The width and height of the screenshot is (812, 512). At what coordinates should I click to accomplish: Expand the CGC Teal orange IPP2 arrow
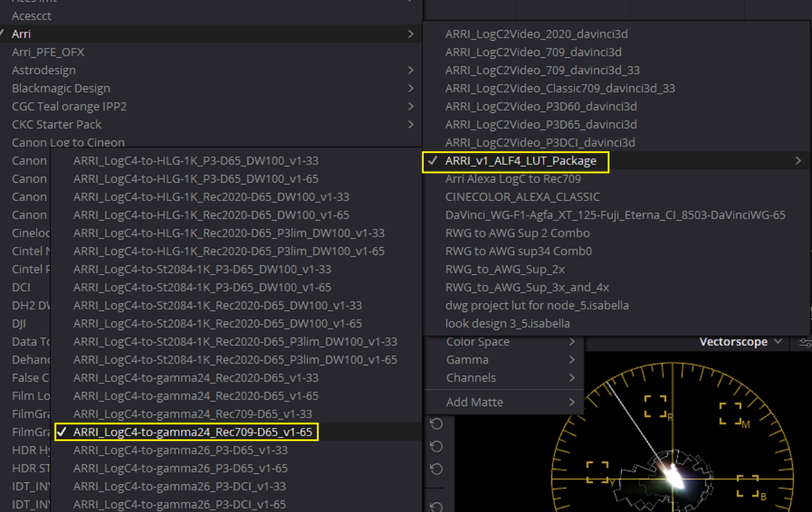click(x=410, y=106)
